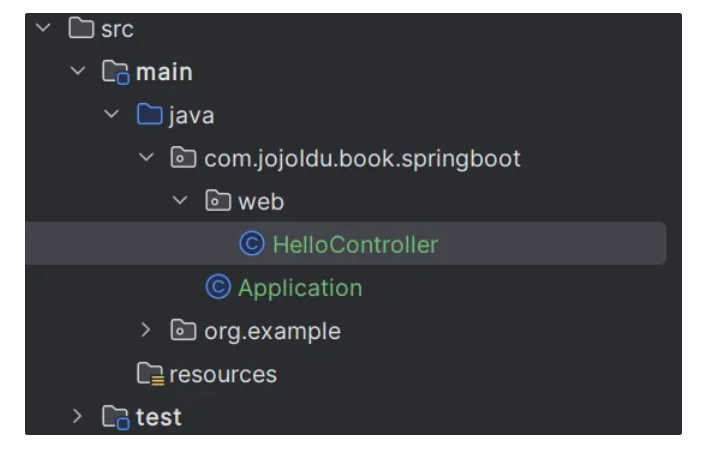Click the main module folder icon

[116, 72]
